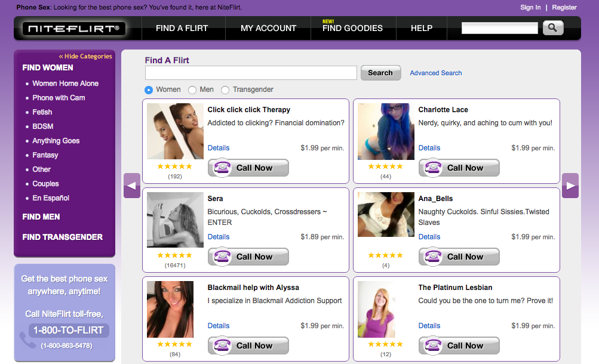Select the Women radio button
This screenshot has width=599, height=364.
(149, 90)
